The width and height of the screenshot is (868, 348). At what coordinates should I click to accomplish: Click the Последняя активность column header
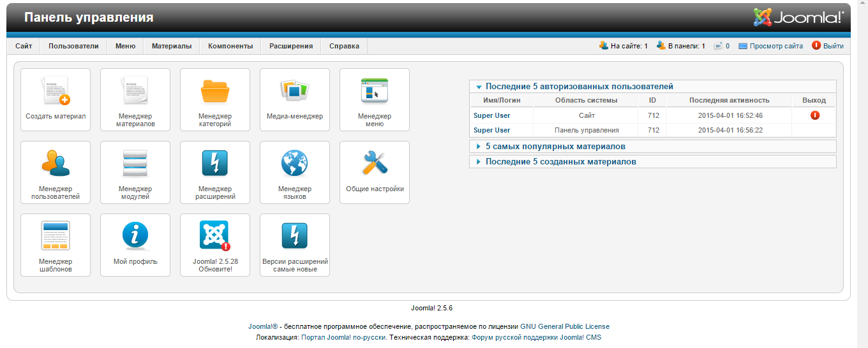click(730, 100)
